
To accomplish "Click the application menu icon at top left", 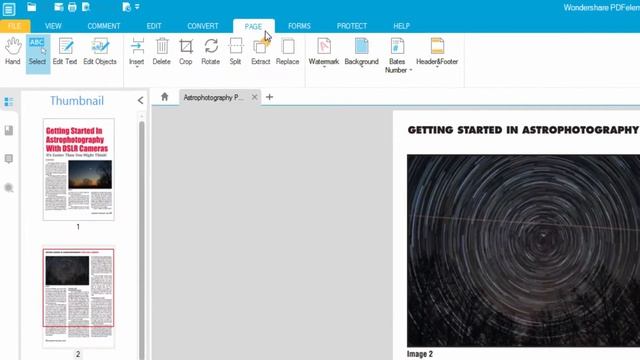I will (9, 9).
